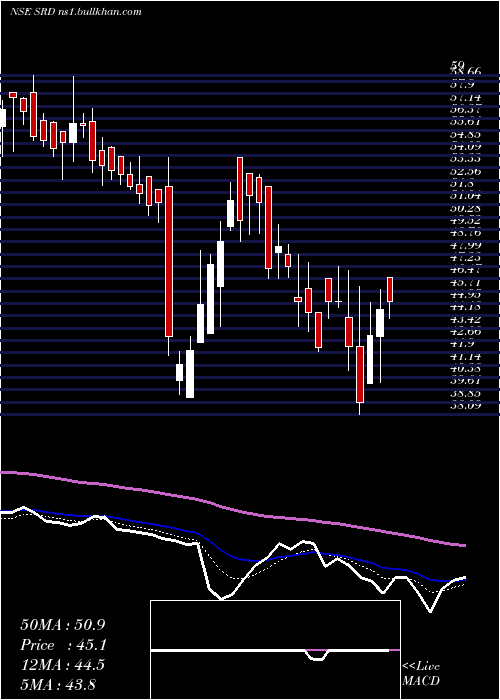Image resolution: width=500 pixels, height=700 pixels.
Task: Click the 39.61 price axis label
Action: pos(465,381)
